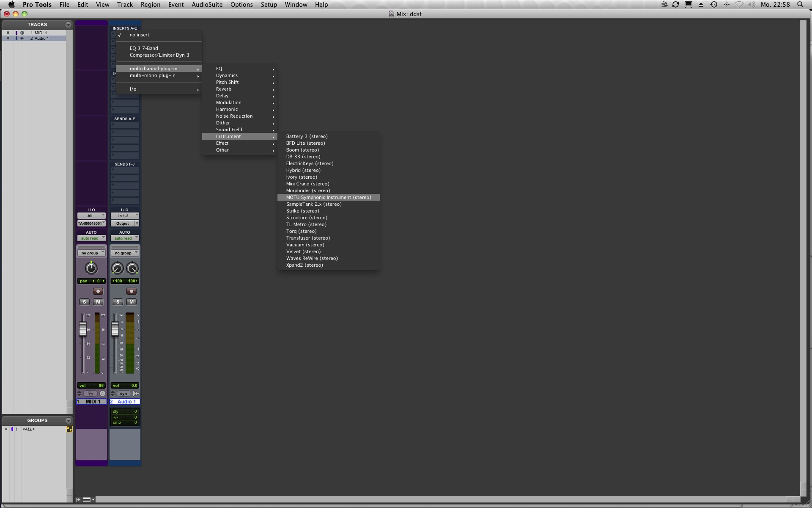Click Audio 1 'dyn' voice selector button
The width and height of the screenshot is (812, 508).
[123, 394]
